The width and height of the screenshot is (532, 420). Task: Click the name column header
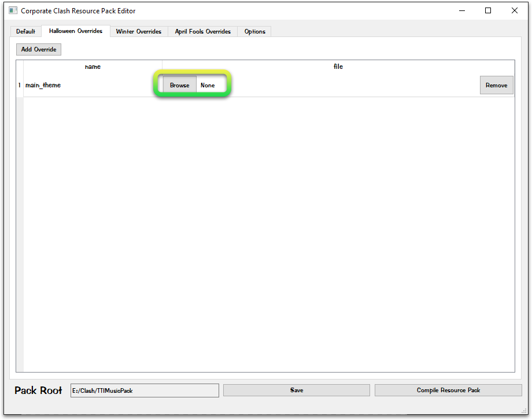pos(93,67)
